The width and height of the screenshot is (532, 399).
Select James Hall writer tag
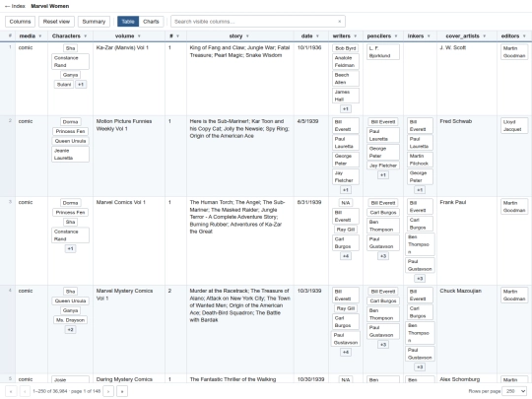tap(346, 96)
